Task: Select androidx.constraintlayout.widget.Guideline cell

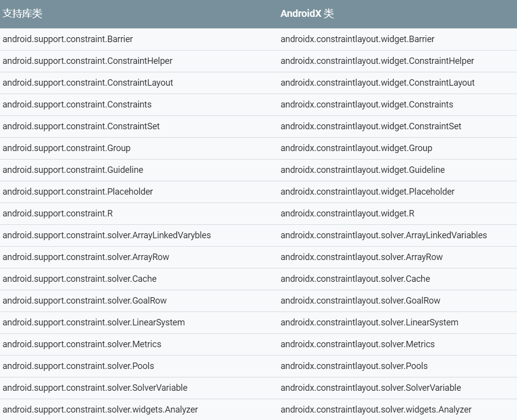Action: (x=363, y=170)
